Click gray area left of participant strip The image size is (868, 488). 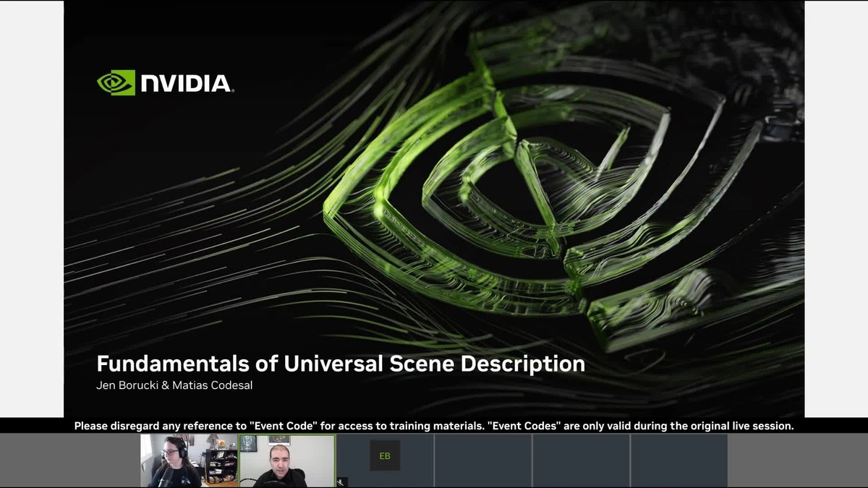click(x=69, y=461)
